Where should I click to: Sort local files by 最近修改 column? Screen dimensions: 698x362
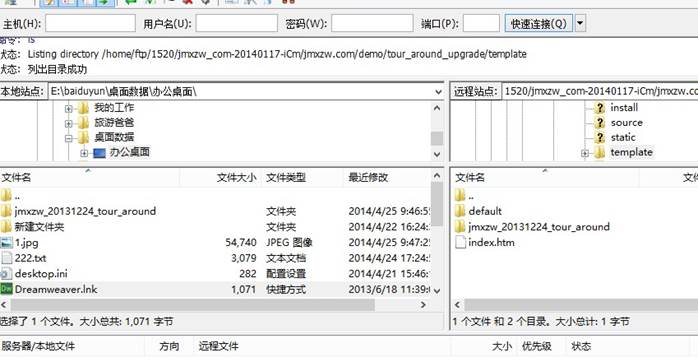[368, 178]
